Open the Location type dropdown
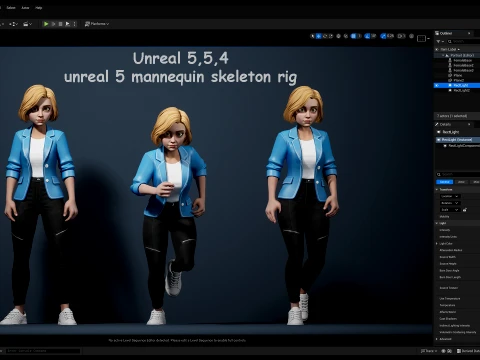This screenshot has height=360, width=480. pyautogui.click(x=449, y=196)
